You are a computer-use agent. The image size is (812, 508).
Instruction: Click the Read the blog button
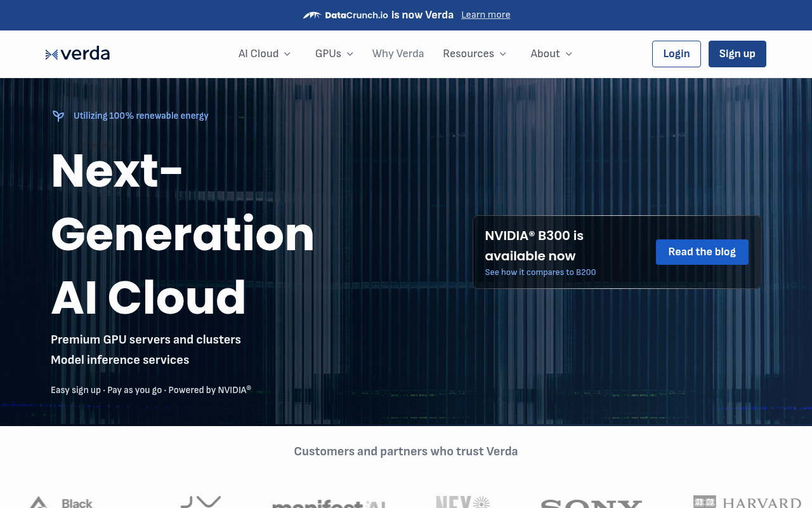(702, 252)
